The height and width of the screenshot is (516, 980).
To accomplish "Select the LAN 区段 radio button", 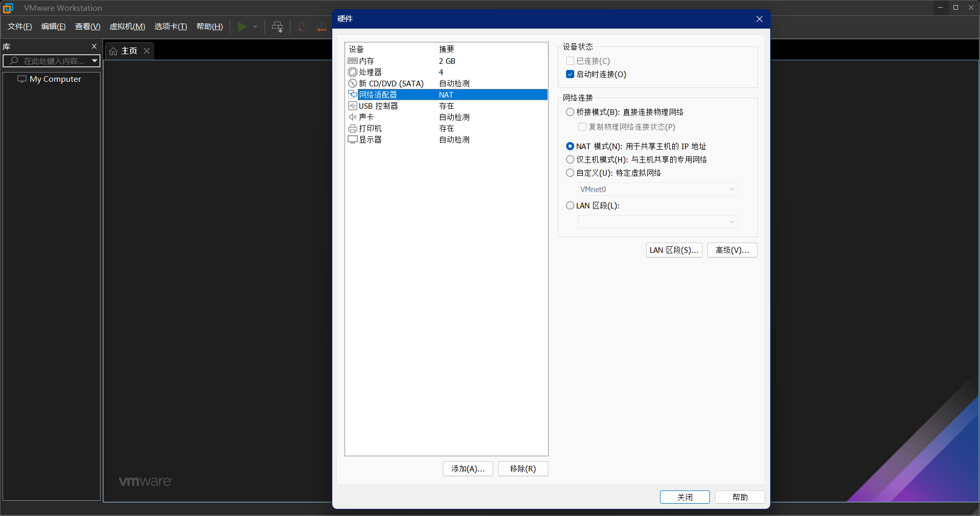I will tap(570, 205).
